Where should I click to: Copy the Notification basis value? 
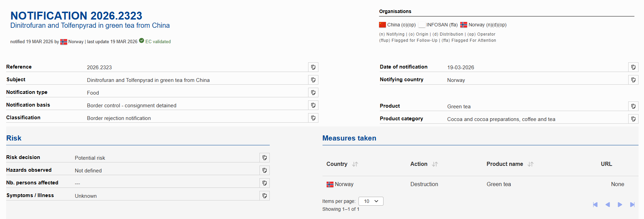point(313,105)
